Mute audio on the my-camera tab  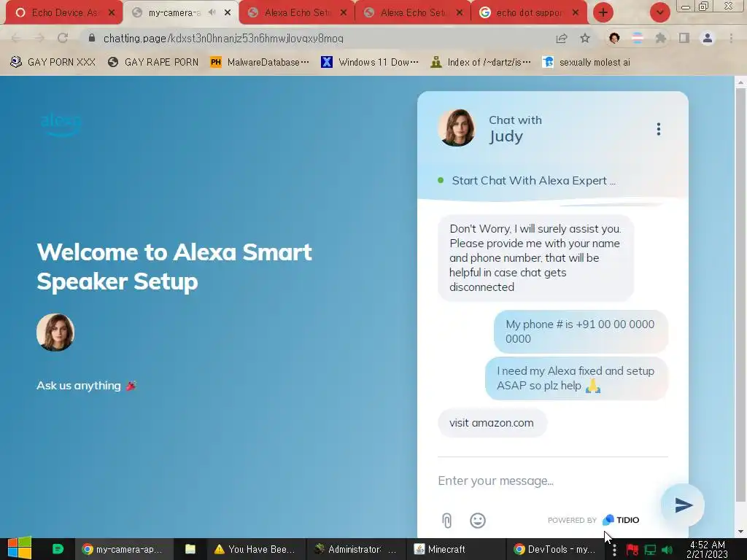[212, 13]
